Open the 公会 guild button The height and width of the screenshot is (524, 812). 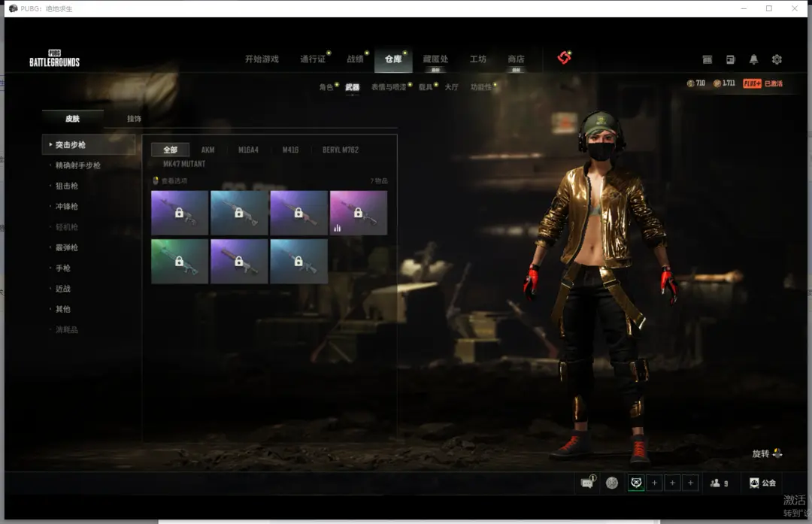[x=762, y=483]
